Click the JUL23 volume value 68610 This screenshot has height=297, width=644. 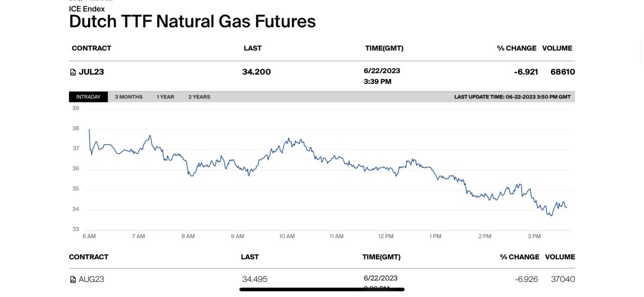[x=562, y=72]
